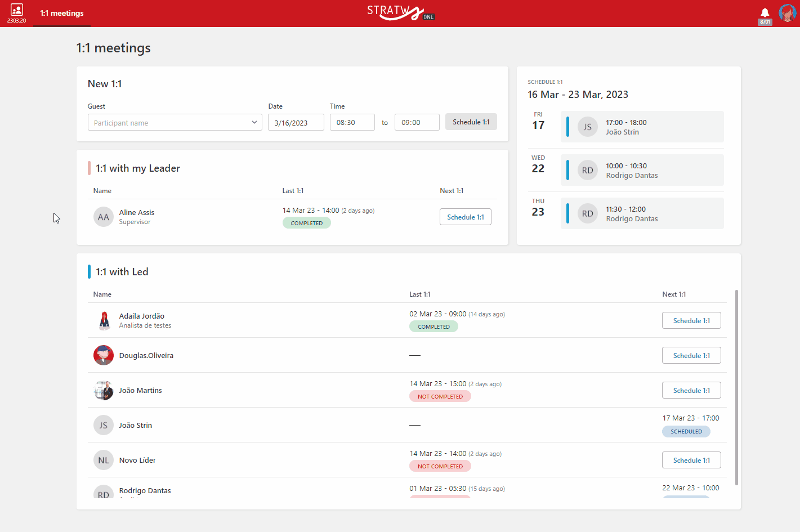Click NOT COMPLETED badge for Novo Líder
Screen dimensions: 800x532
(440, 466)
